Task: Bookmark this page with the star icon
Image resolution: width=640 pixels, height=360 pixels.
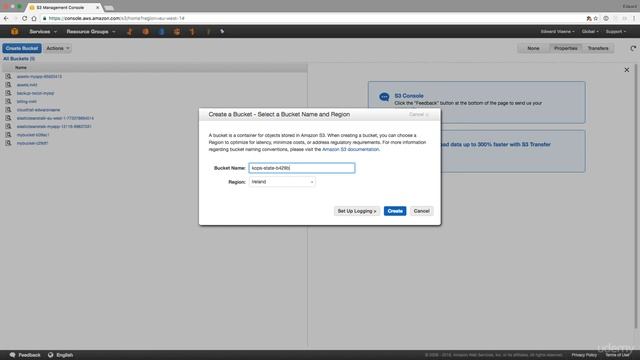Action: [x=596, y=18]
